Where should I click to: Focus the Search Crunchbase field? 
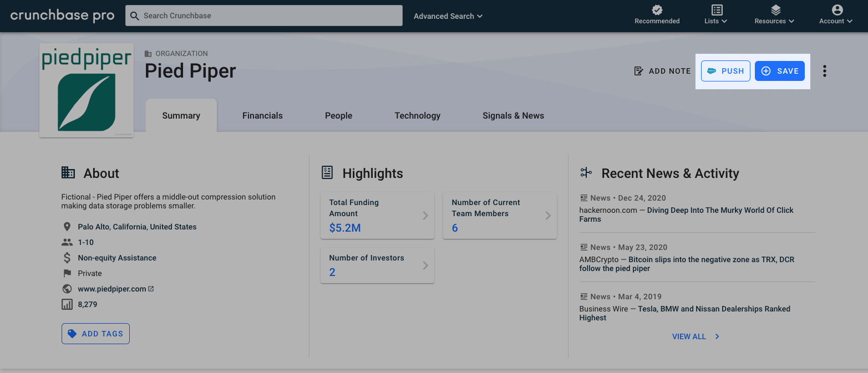point(264,16)
